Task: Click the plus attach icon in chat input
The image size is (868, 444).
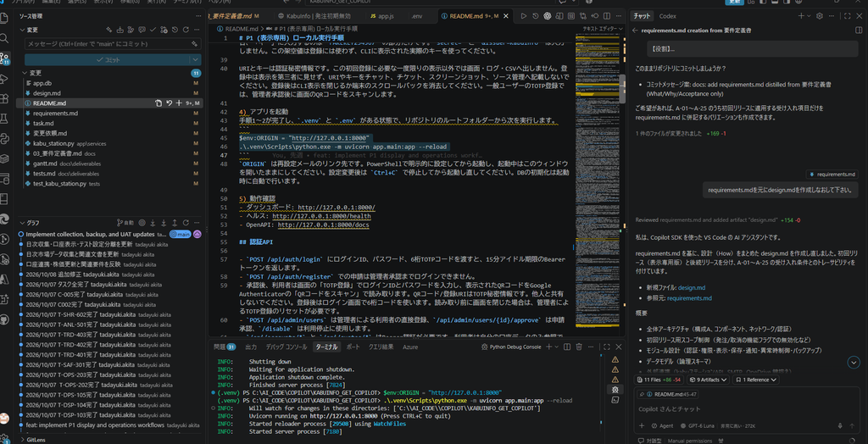Action: pos(642,425)
